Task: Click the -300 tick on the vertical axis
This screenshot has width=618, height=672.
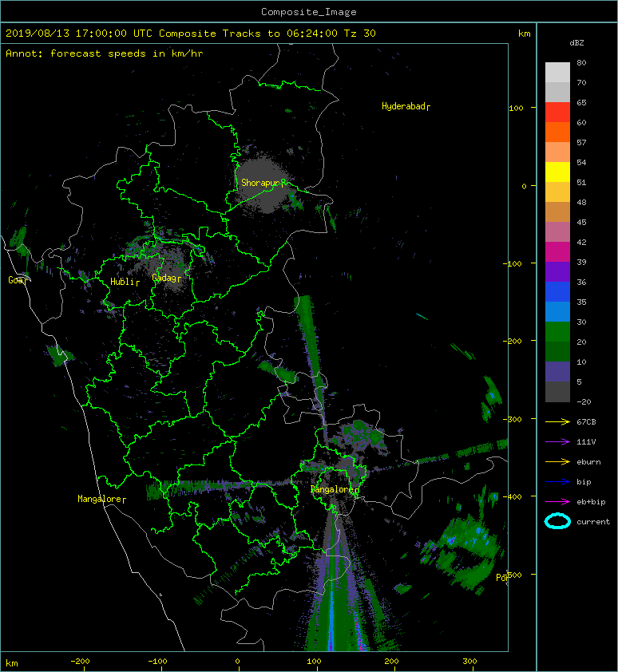Action: tap(514, 419)
